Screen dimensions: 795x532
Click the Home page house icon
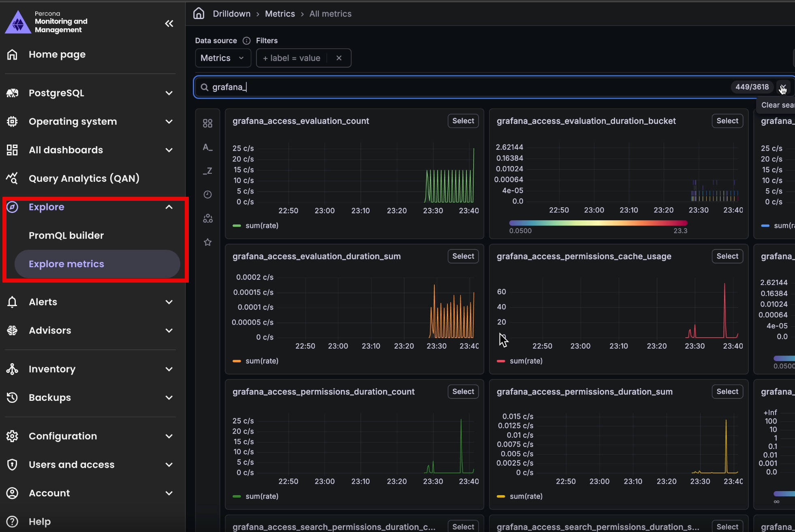pyautogui.click(x=12, y=54)
